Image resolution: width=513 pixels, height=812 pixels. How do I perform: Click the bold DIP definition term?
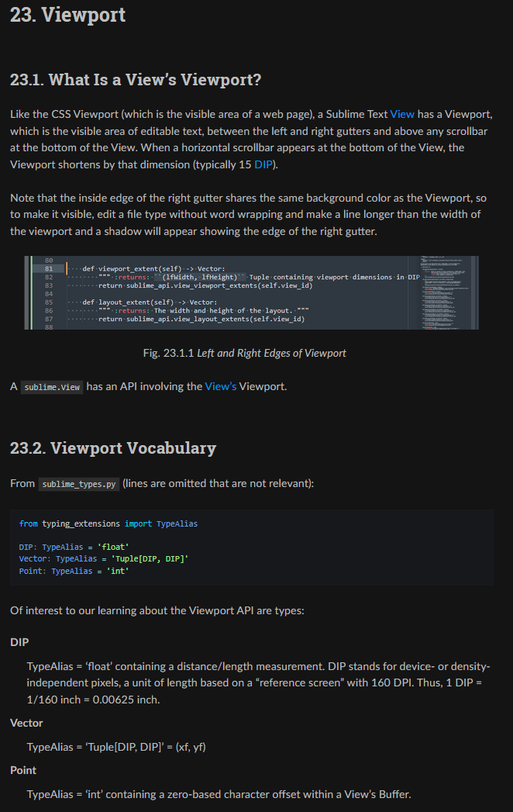tap(19, 642)
